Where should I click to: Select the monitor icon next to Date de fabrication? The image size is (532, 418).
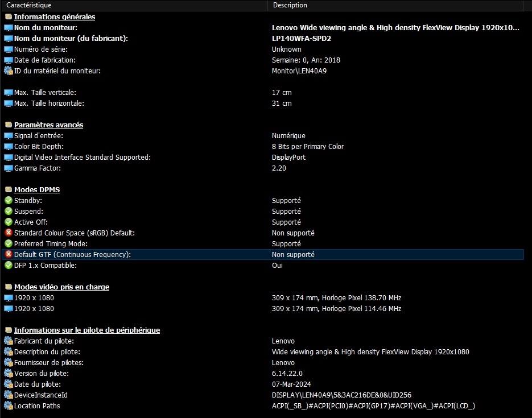coord(9,60)
